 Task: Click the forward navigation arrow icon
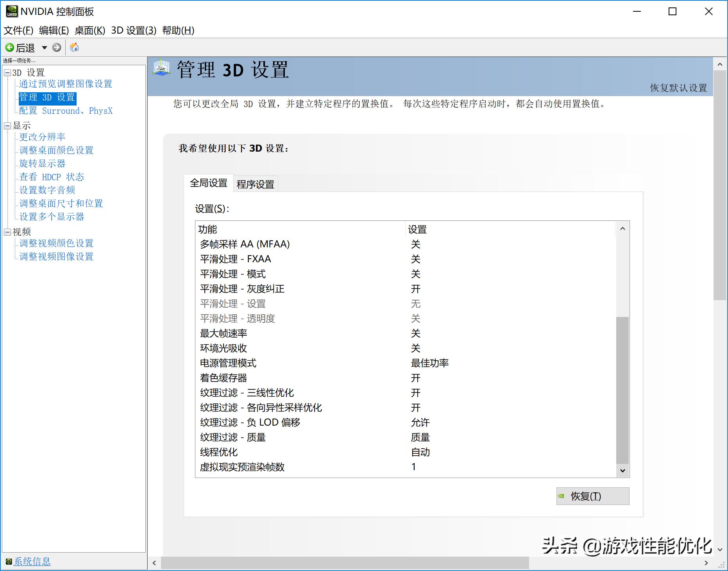[57, 47]
